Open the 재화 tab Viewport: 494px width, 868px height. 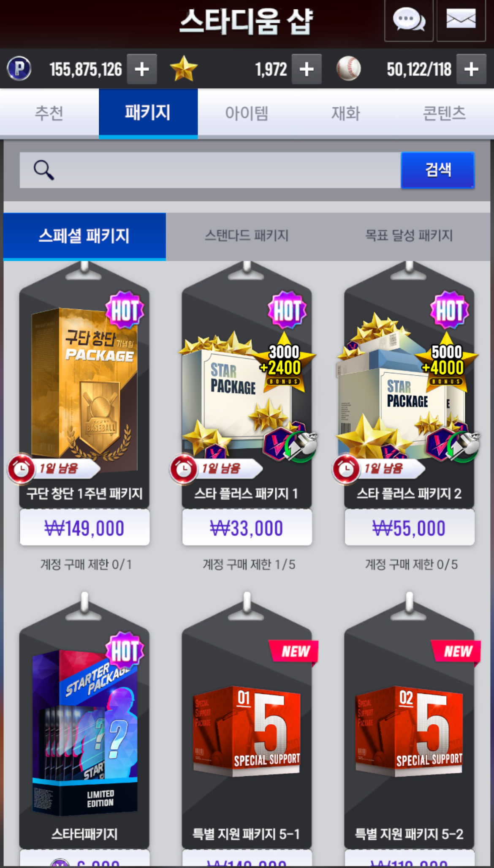(346, 113)
